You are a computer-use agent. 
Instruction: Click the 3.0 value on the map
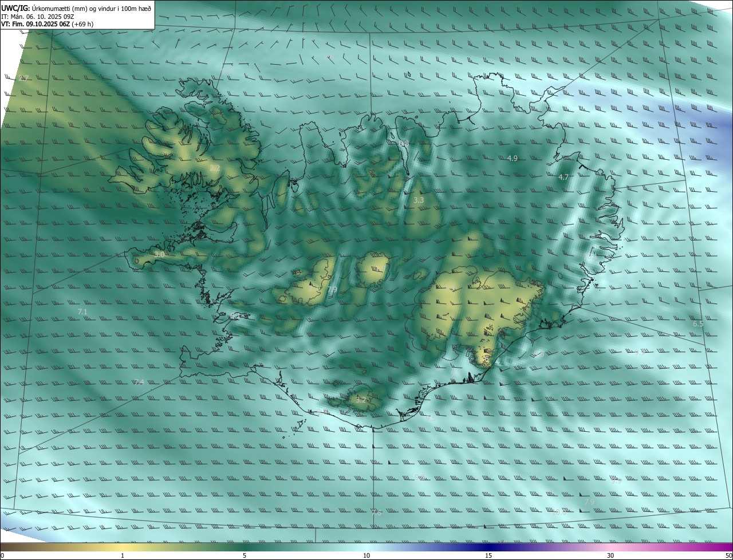pos(159,254)
